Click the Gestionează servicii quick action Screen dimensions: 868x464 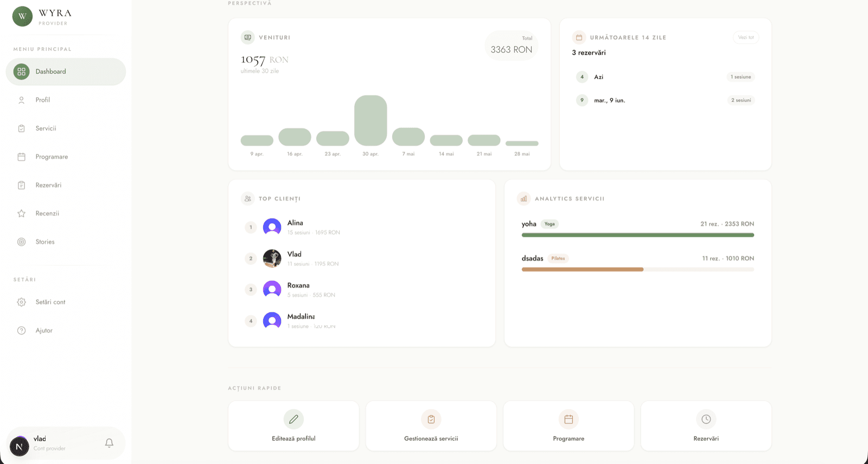(431, 426)
